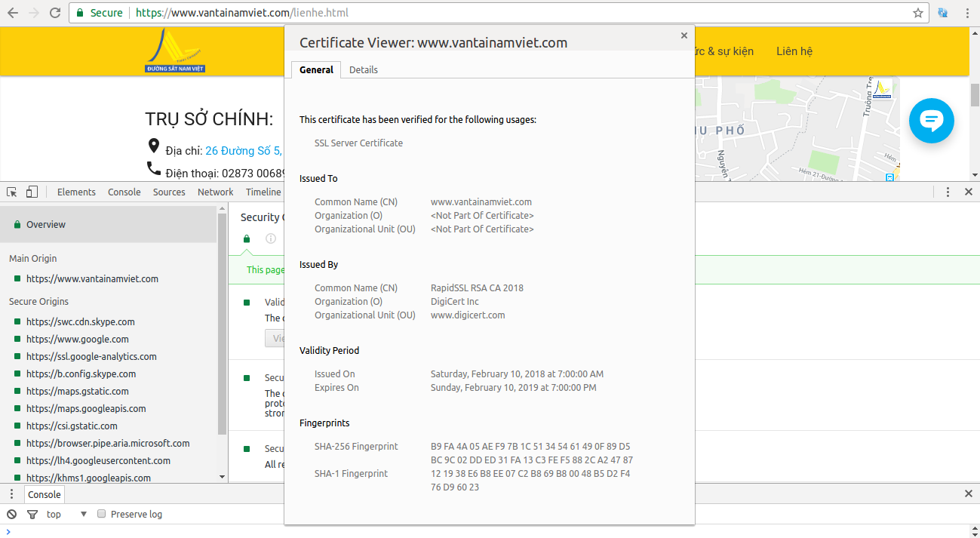Click the RapidSSL RSA CA 2018 issuer name
980x538 pixels.
(477, 287)
